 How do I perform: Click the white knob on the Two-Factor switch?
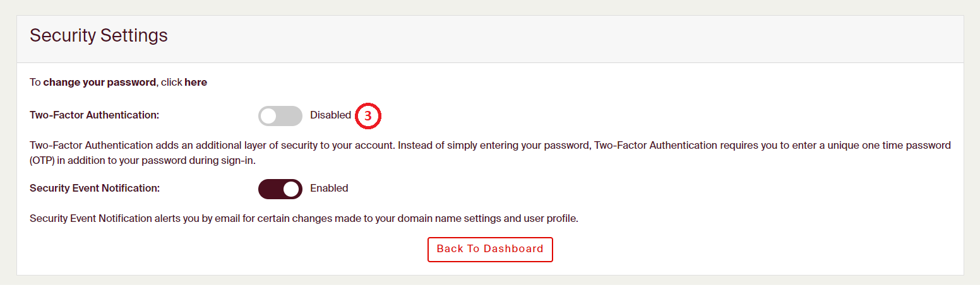270,116
